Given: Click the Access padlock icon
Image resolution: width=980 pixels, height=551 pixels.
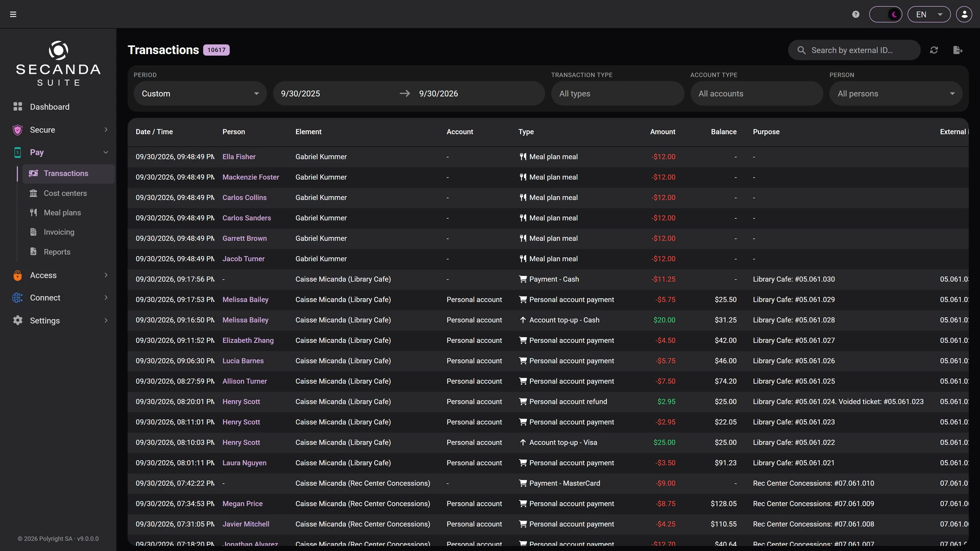Looking at the screenshot, I should pos(18,275).
